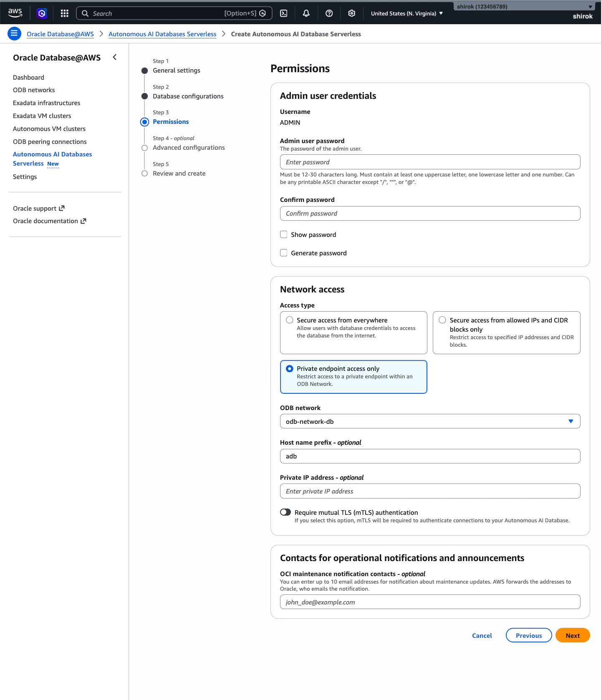Click the Admin user password field

pyautogui.click(x=430, y=162)
